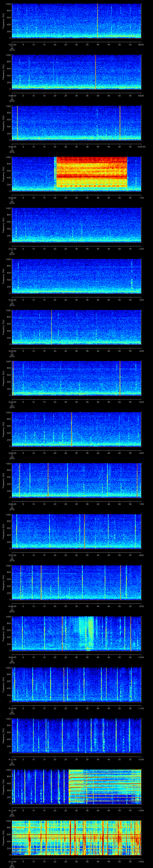Click the '58:00' end time label
The height and width of the screenshot is (868, 153).
point(141,44)
